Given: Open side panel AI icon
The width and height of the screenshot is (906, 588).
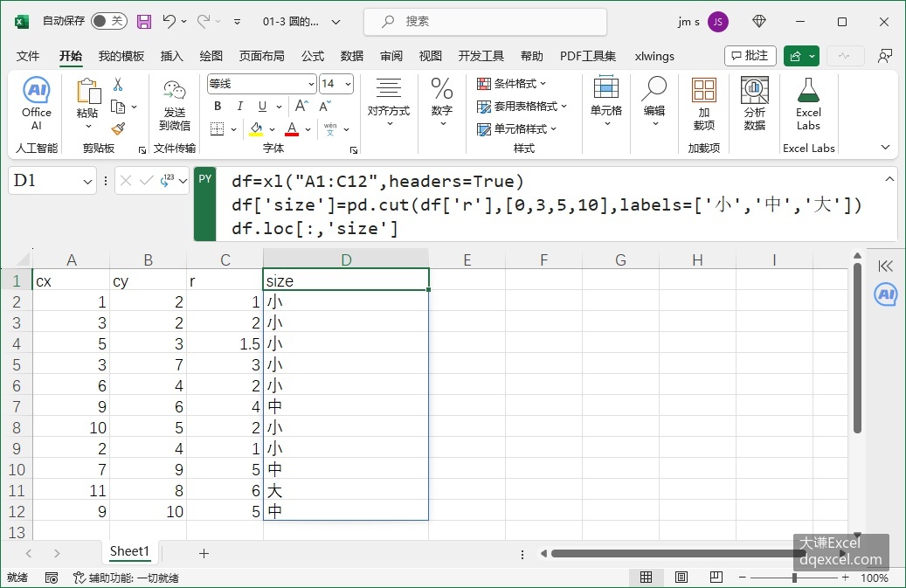Looking at the screenshot, I should (885, 294).
